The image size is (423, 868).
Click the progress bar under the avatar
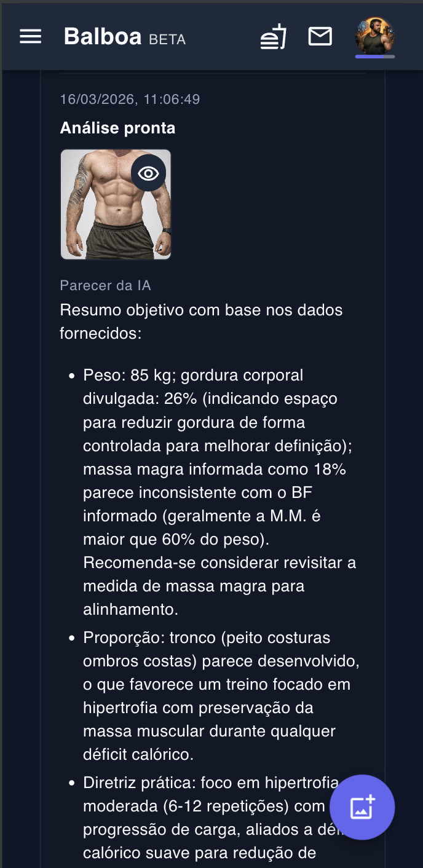click(x=375, y=57)
